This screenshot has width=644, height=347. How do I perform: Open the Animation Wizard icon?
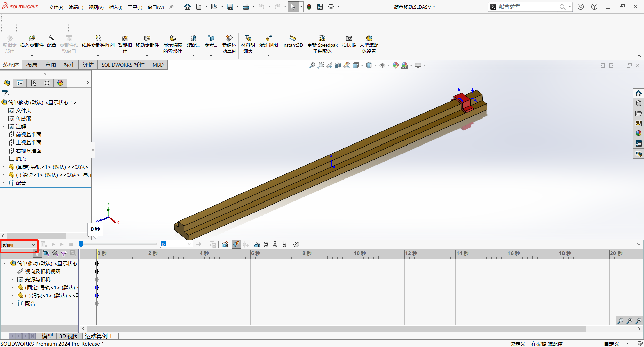(225, 244)
